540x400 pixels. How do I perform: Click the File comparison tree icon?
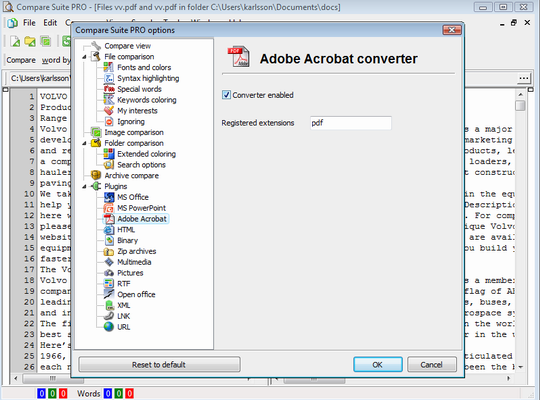tap(96, 57)
